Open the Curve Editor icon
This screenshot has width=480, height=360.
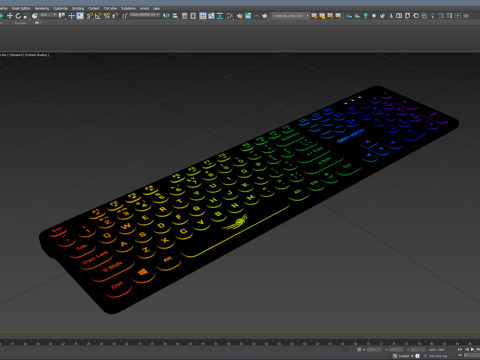tap(211, 16)
